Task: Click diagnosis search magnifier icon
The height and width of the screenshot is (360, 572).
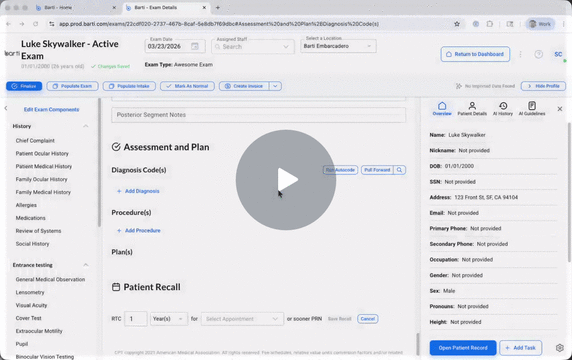Action: click(399, 170)
